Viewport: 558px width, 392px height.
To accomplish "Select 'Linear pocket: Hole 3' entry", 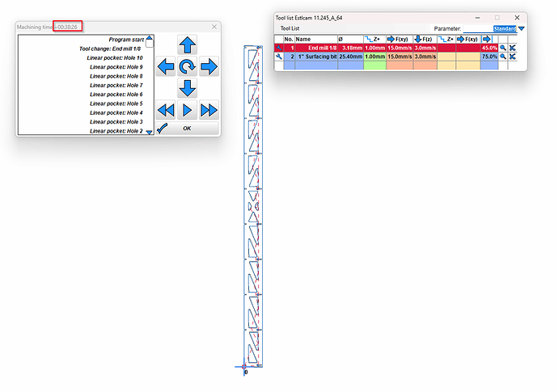I will (116, 122).
